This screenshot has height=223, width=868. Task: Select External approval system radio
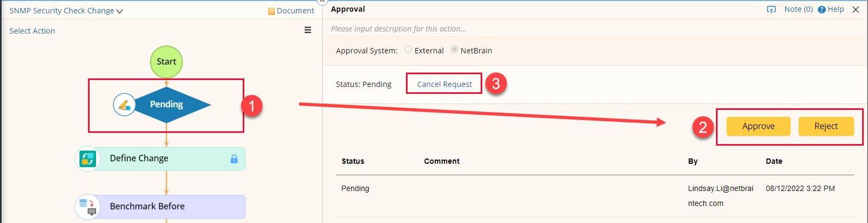(408, 50)
